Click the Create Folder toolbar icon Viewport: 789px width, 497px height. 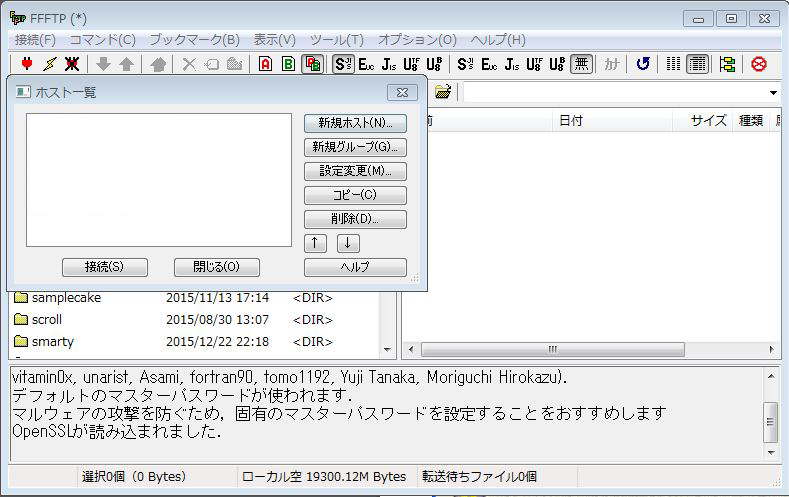point(234,64)
